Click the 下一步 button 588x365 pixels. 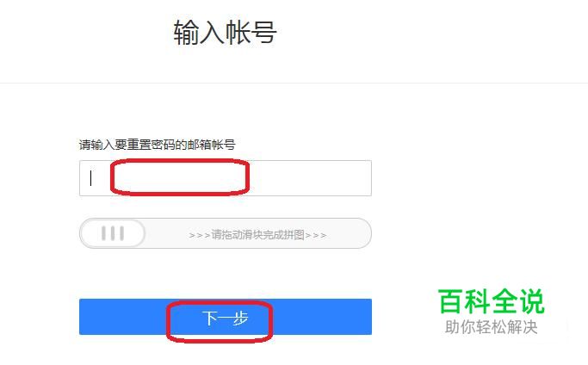pos(226,317)
